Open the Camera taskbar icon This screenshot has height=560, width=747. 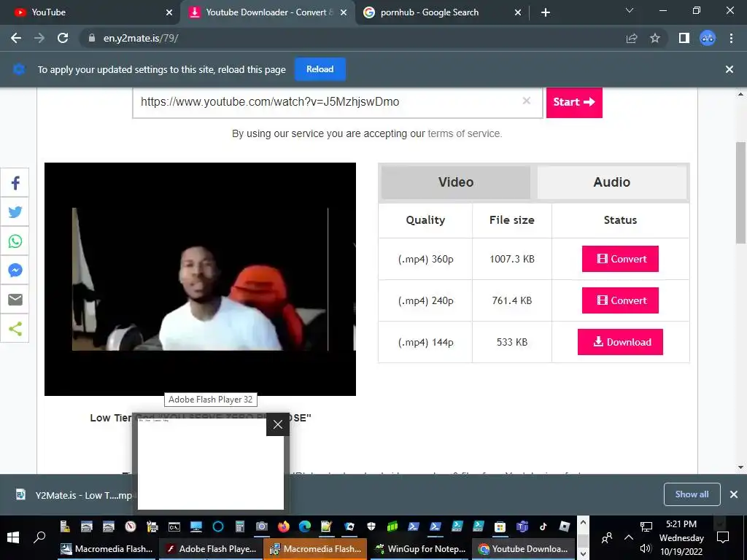(x=262, y=526)
